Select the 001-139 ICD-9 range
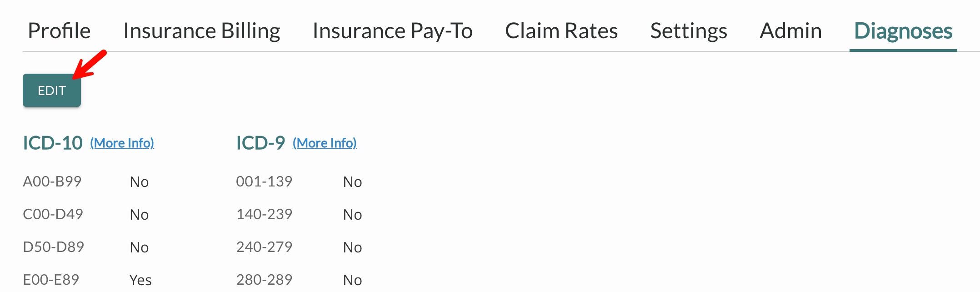This screenshot has height=292, width=980. point(264,181)
